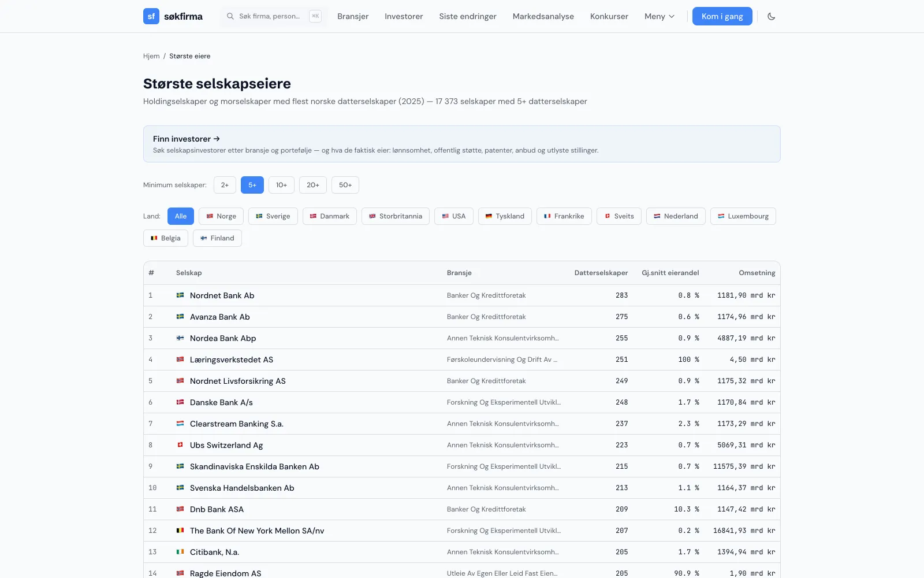The image size is (924, 578).
Task: Click the Bransje column header
Action: (459, 273)
